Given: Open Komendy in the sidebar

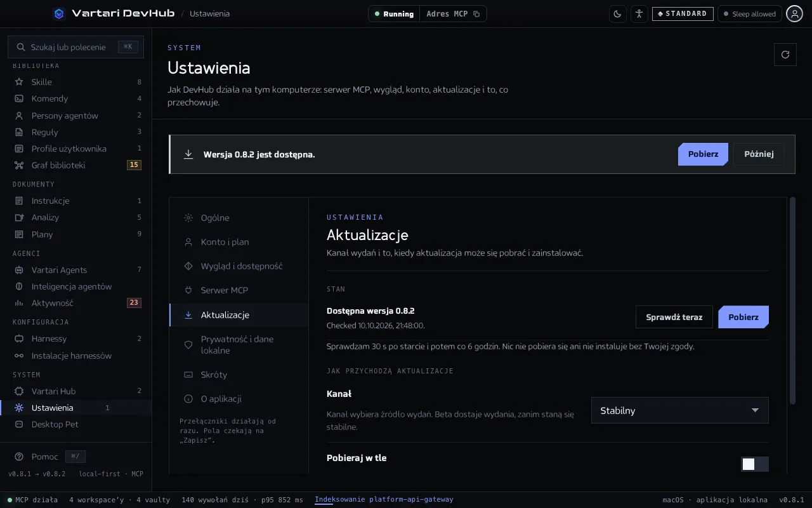Looking at the screenshot, I should tap(76, 98).
